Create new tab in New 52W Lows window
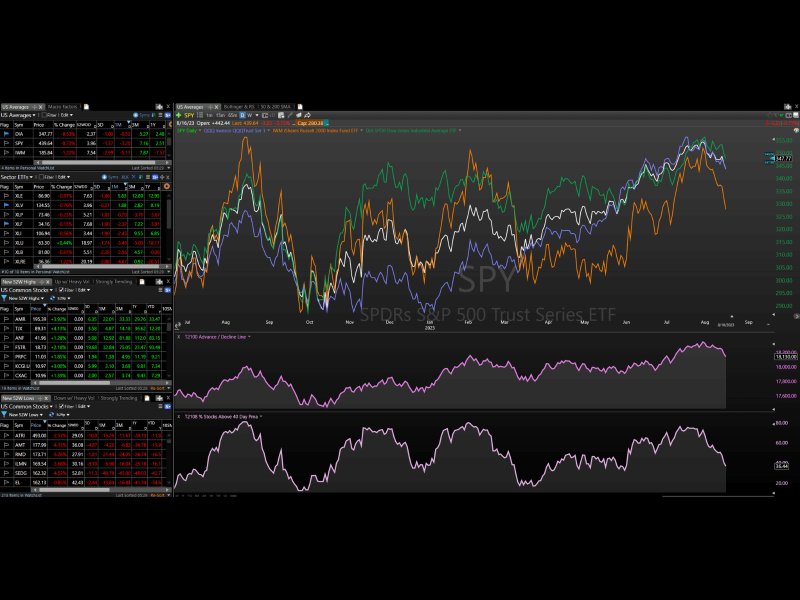The height and width of the screenshot is (600, 800). pos(147,398)
